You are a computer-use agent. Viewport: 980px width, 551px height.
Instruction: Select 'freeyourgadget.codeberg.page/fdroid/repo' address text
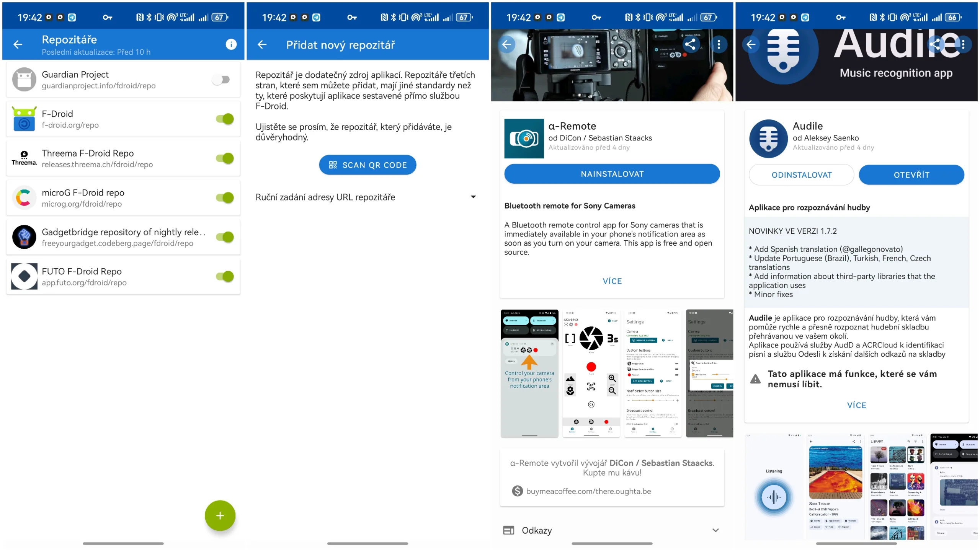pos(117,243)
